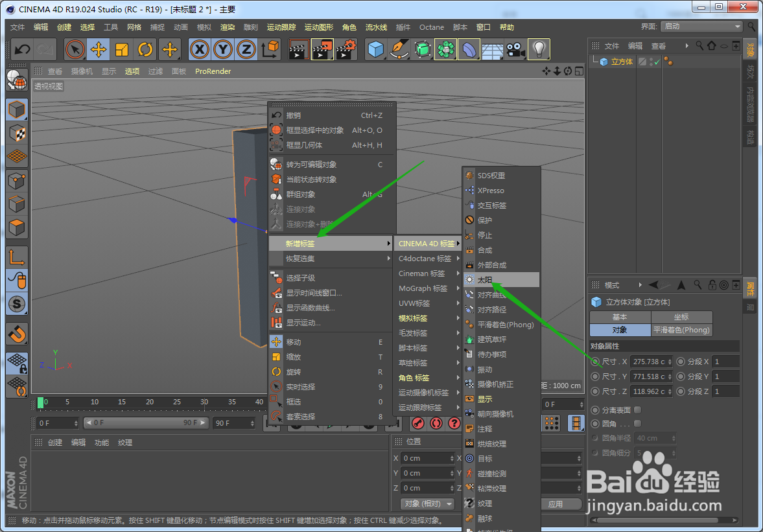Viewport: 763px width, 532px height.
Task: Expand 恢复选集 submenu
Action: 331,258
